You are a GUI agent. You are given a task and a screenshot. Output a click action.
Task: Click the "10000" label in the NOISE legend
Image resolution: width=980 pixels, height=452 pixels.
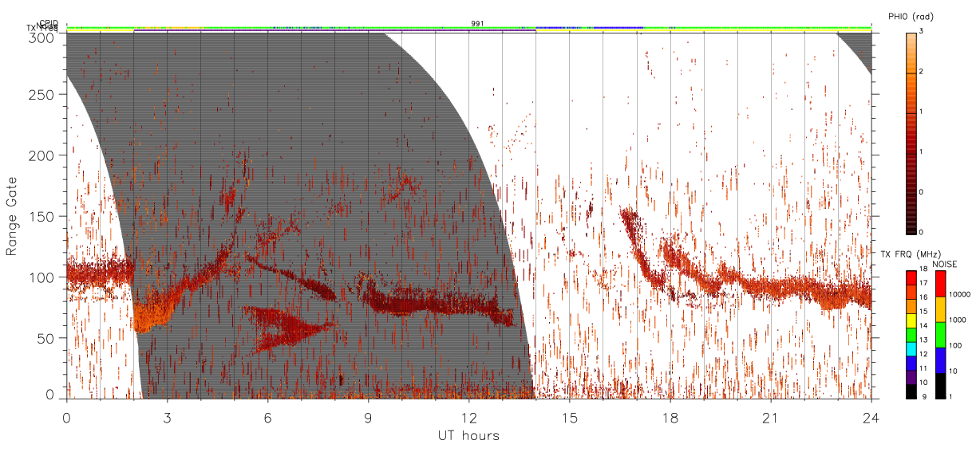pos(959,294)
